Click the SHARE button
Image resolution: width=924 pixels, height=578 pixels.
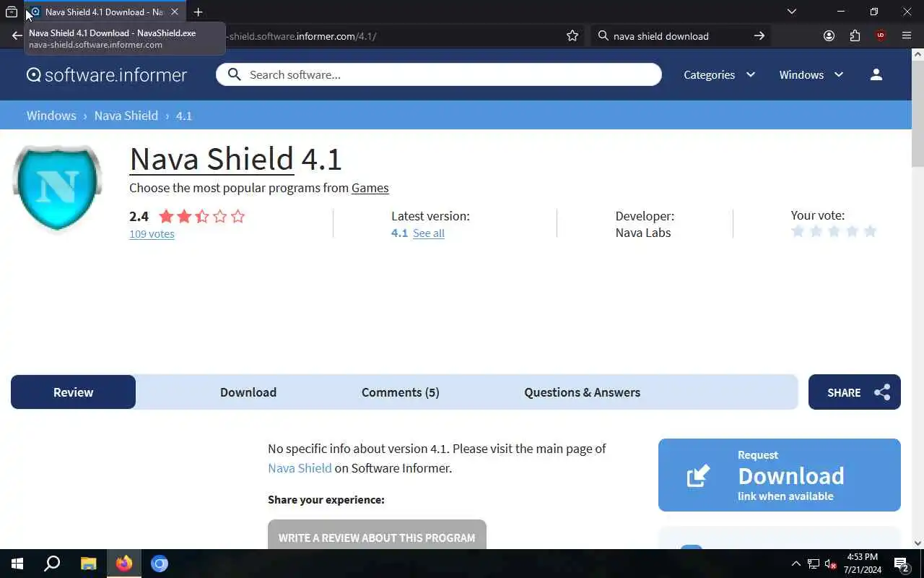pyautogui.click(x=855, y=392)
